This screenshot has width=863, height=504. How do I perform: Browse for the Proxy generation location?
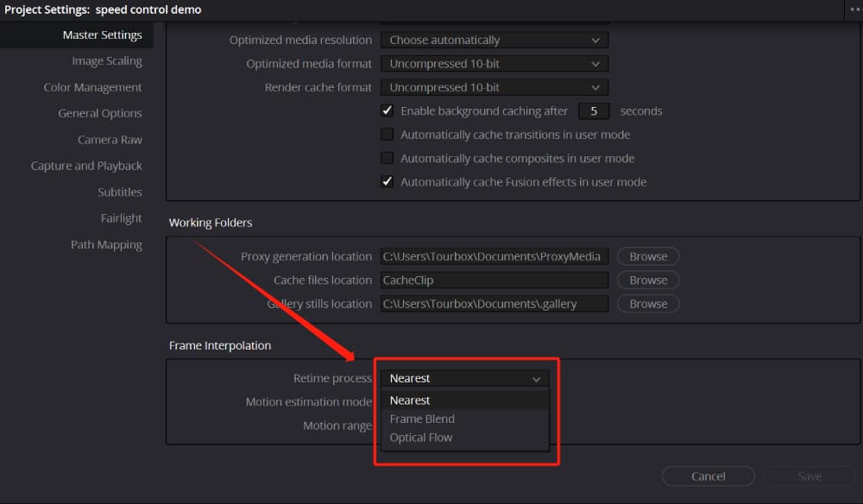pyautogui.click(x=647, y=255)
